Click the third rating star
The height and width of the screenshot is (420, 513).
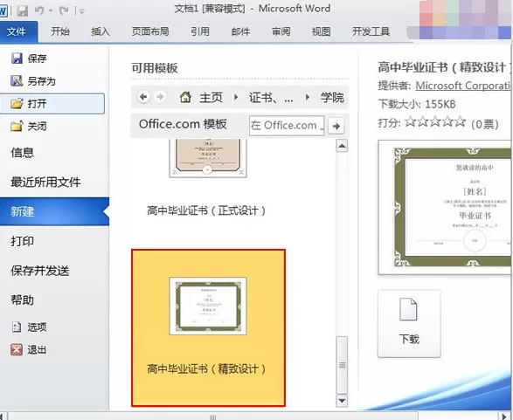coord(435,122)
